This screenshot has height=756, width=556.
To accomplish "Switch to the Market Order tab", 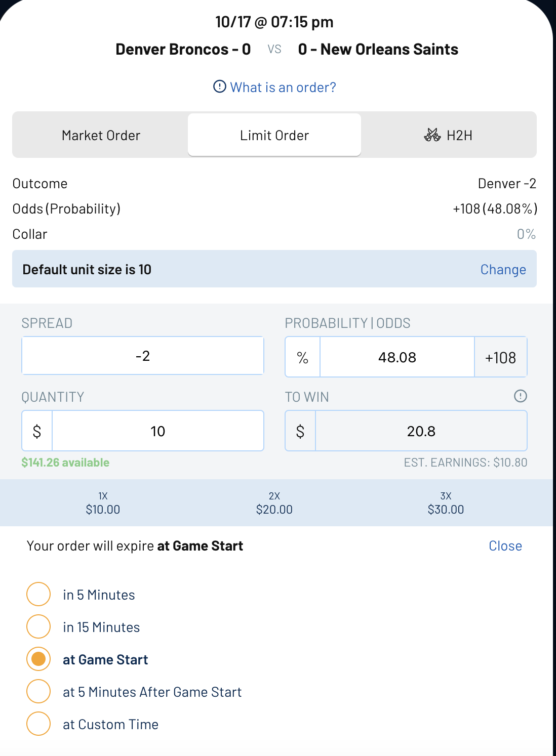I will click(x=100, y=135).
